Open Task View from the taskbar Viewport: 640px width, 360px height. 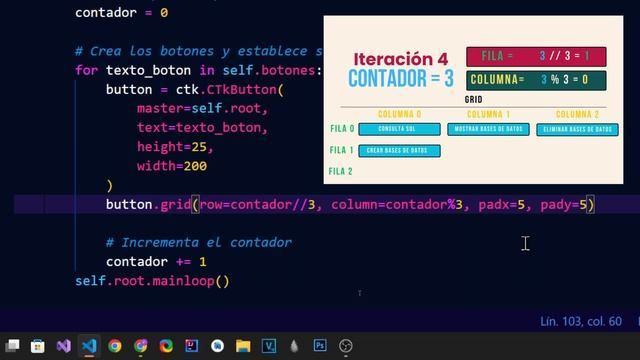coord(12,346)
